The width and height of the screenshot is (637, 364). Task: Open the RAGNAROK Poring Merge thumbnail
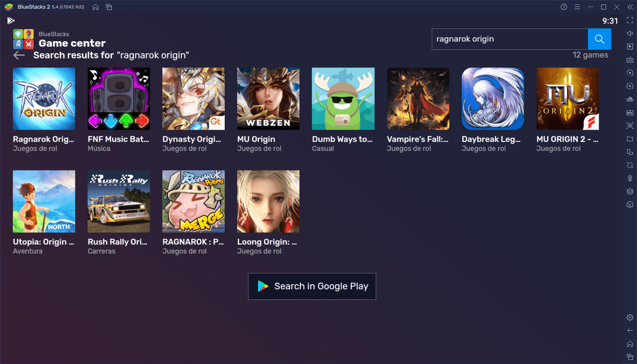(194, 201)
